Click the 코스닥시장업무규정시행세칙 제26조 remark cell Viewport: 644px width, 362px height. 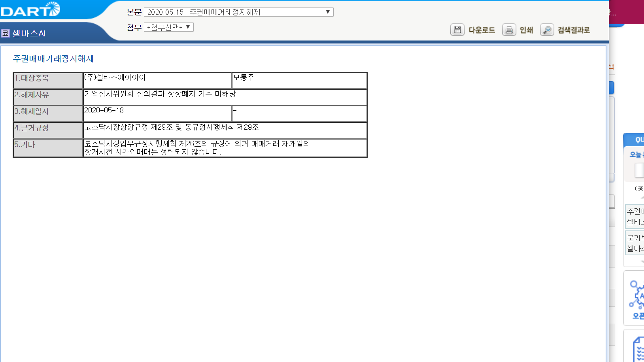click(225, 148)
